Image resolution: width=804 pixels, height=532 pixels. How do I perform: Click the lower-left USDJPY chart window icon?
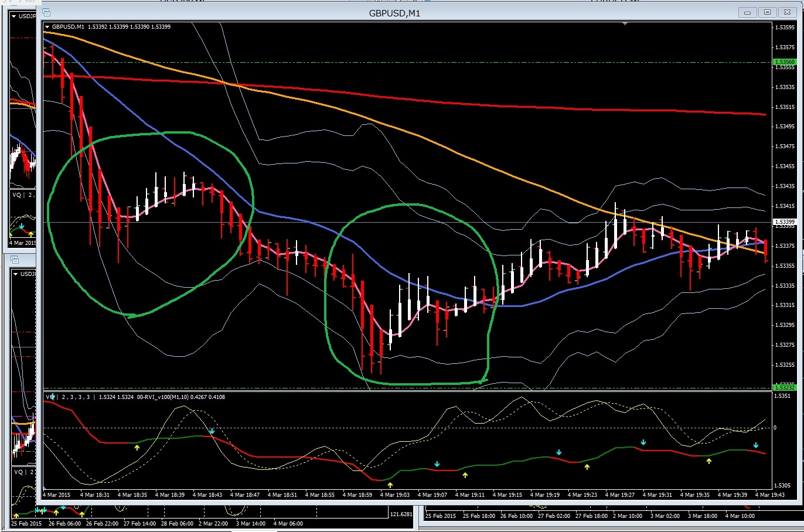tap(15, 260)
